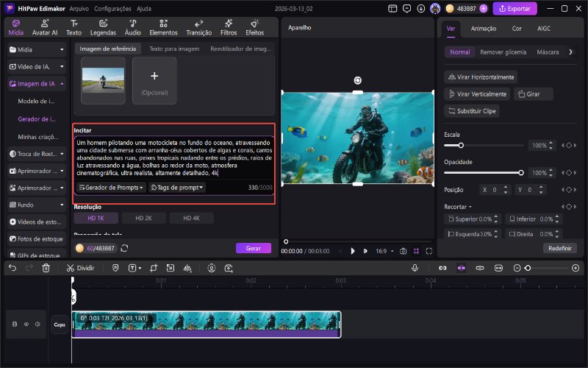Viewport: 588px width, 368px height.
Task: Switch to the Animação tab
Action: 483,29
